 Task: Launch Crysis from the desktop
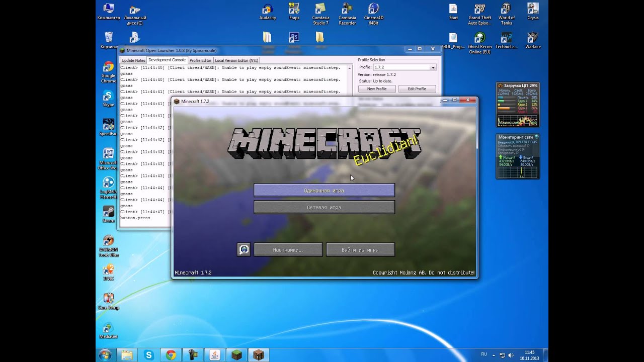(x=533, y=12)
